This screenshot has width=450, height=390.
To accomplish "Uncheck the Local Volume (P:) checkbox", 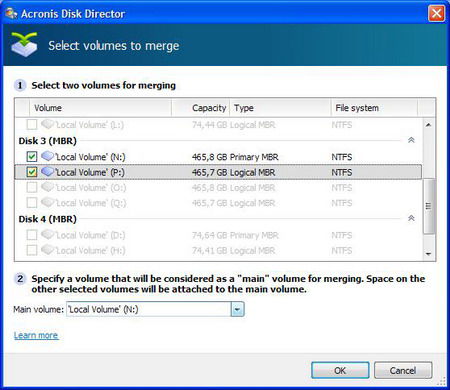I will (32, 172).
